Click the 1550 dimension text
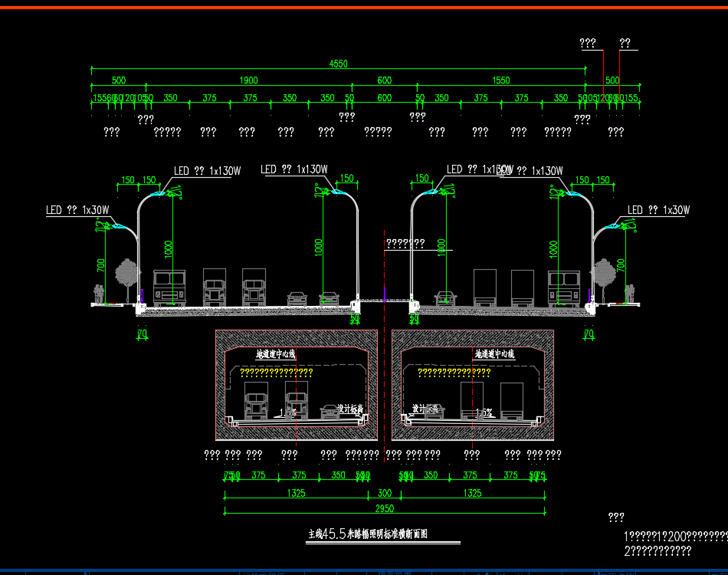The width and height of the screenshot is (728, 575). pyautogui.click(x=501, y=80)
